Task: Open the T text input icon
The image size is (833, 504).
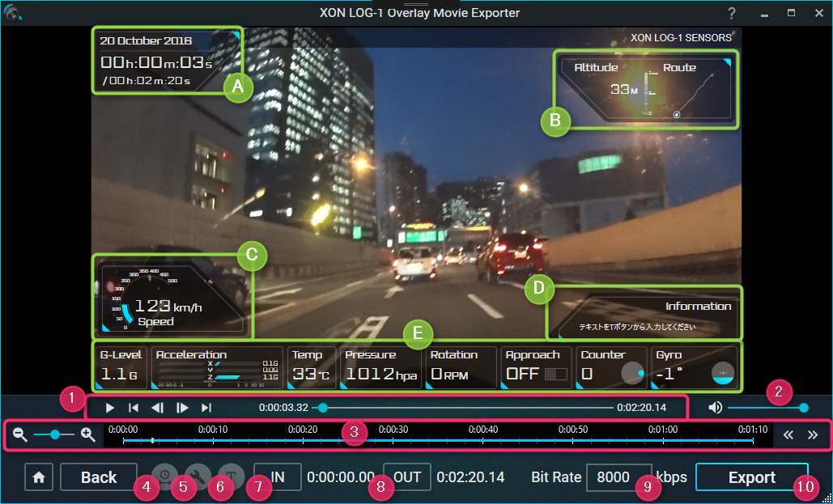Action: tap(232, 476)
